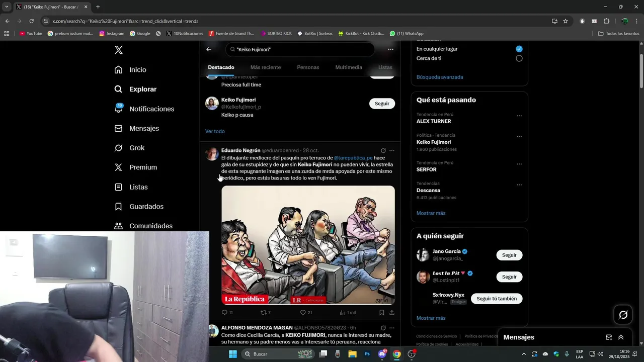The width and height of the screenshot is (644, 362).
Task: Bookmark Eduardo Negrón post
Action: click(x=381, y=313)
